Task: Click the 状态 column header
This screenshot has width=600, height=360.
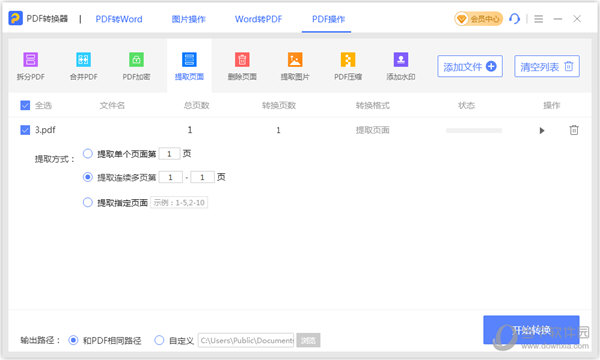Action: (466, 105)
